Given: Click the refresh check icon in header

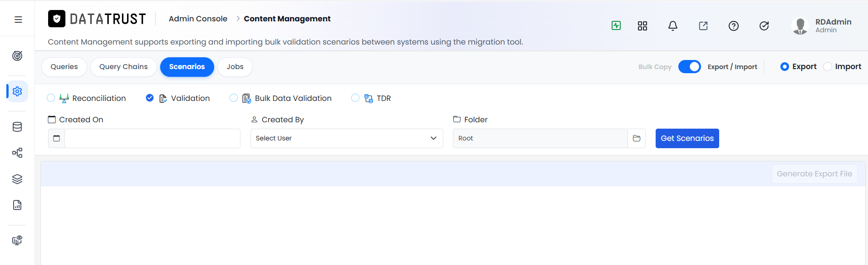Looking at the screenshot, I should pos(764,26).
